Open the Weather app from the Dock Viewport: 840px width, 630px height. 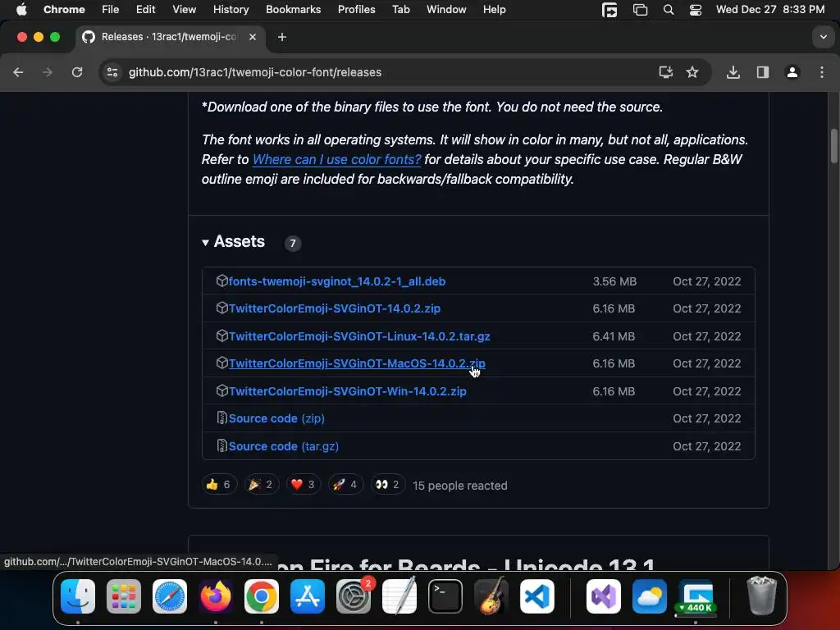pos(650,596)
